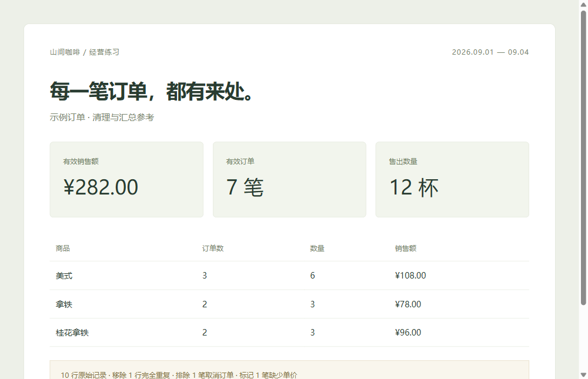The height and width of the screenshot is (379, 588).
Task: Click the page scrollbar thumb
Action: [x=583, y=158]
